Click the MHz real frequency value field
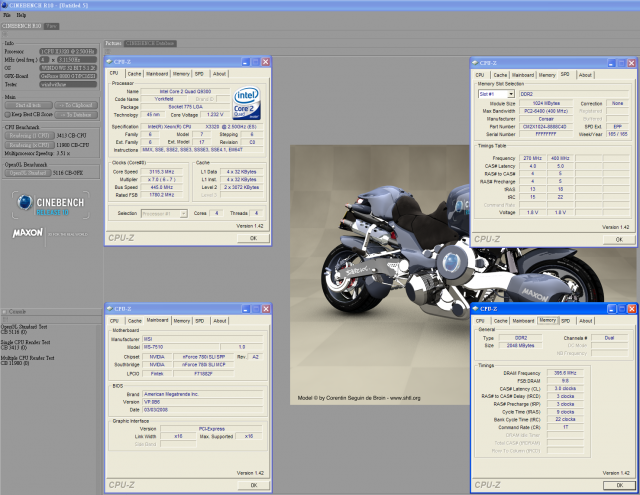This screenshot has height=495, width=640. click(77, 60)
